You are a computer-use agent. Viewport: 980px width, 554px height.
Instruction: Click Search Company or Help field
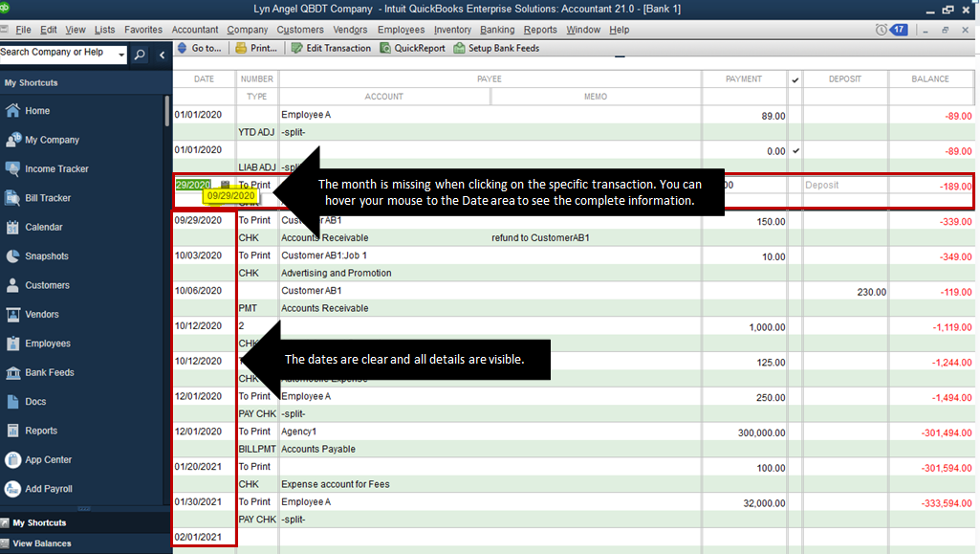coord(57,53)
